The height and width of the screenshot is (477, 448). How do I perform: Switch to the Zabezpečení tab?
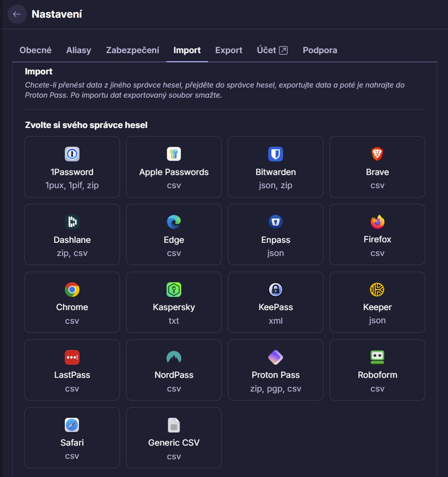pos(133,50)
